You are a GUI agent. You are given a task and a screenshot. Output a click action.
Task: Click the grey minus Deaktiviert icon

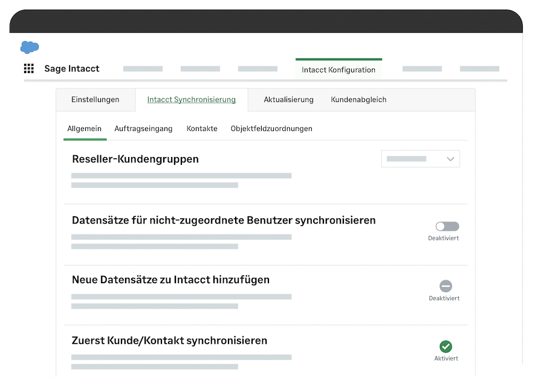446,286
